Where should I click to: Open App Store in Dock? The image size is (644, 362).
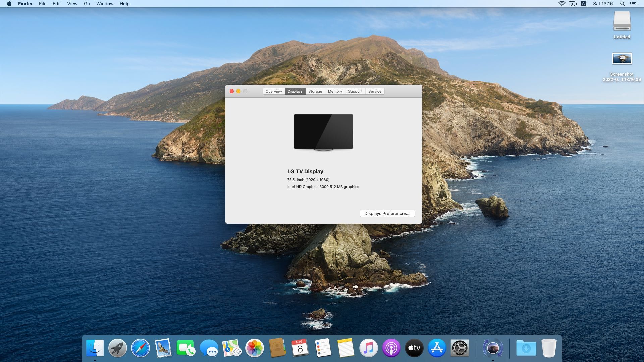pos(437,348)
